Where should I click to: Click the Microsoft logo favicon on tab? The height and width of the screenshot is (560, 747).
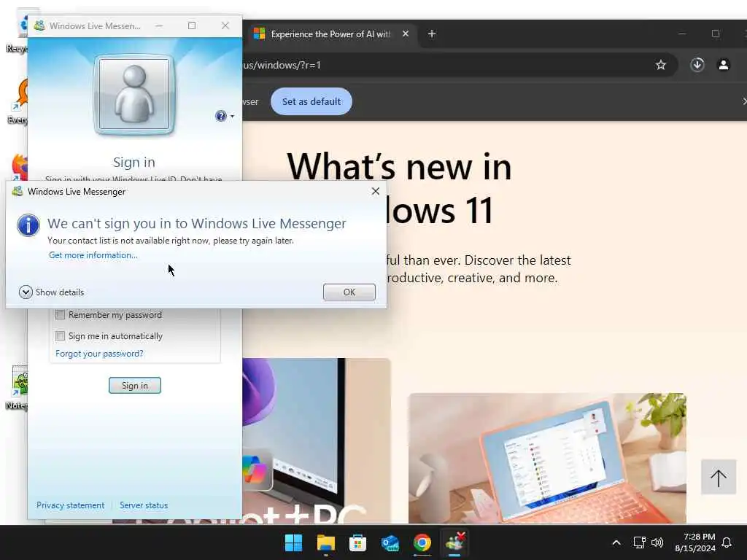point(259,34)
